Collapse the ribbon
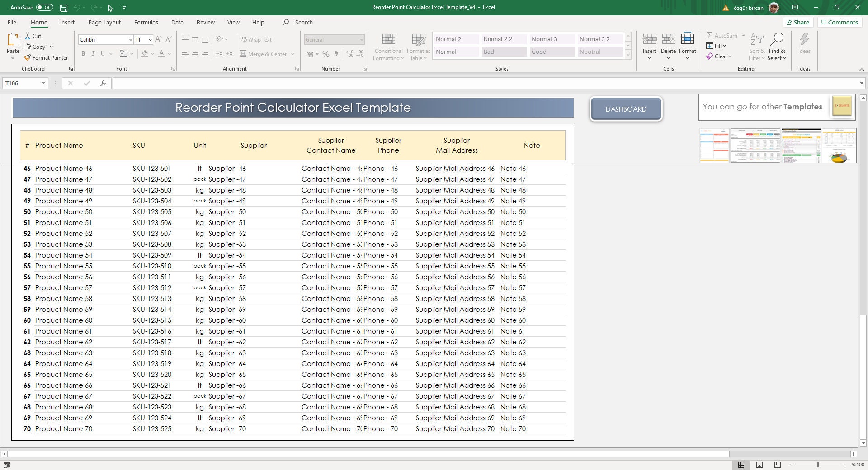 pos(862,69)
